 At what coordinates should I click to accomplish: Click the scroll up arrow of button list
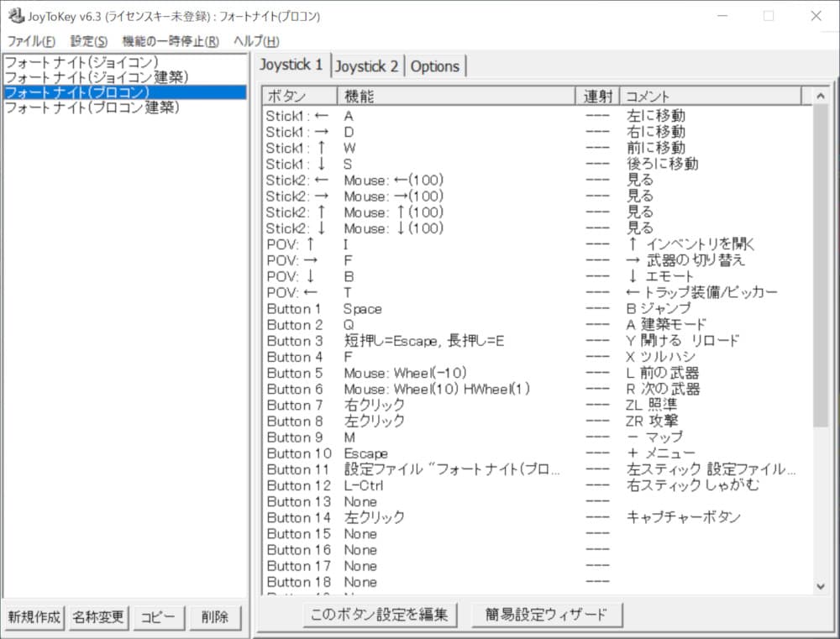821,97
